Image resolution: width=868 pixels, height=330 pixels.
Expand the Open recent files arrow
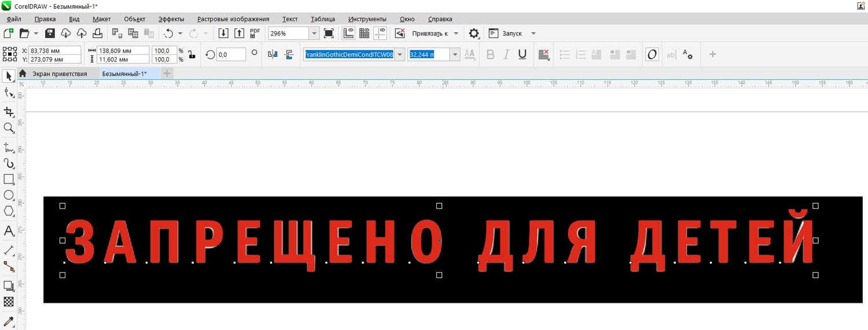point(36,34)
